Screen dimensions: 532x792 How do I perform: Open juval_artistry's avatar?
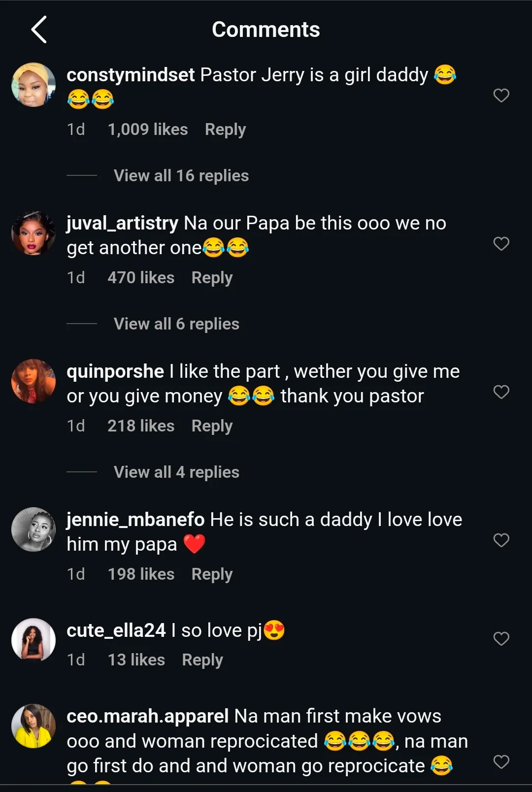pyautogui.click(x=33, y=233)
